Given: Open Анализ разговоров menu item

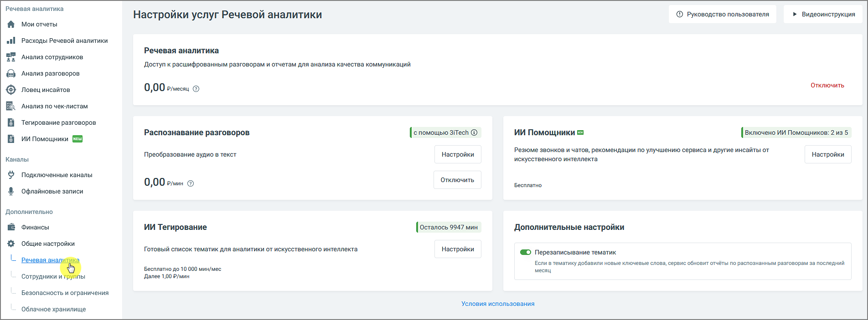Looking at the screenshot, I should pos(50,73).
